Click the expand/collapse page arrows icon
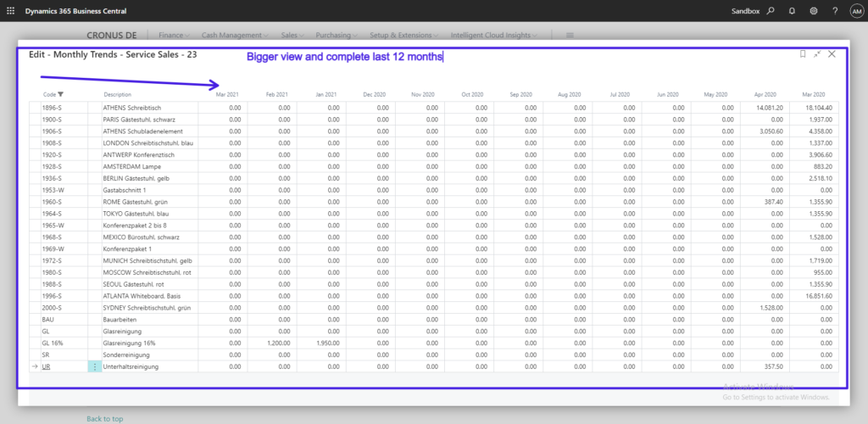Viewport: 868px width, 424px height. [817, 53]
